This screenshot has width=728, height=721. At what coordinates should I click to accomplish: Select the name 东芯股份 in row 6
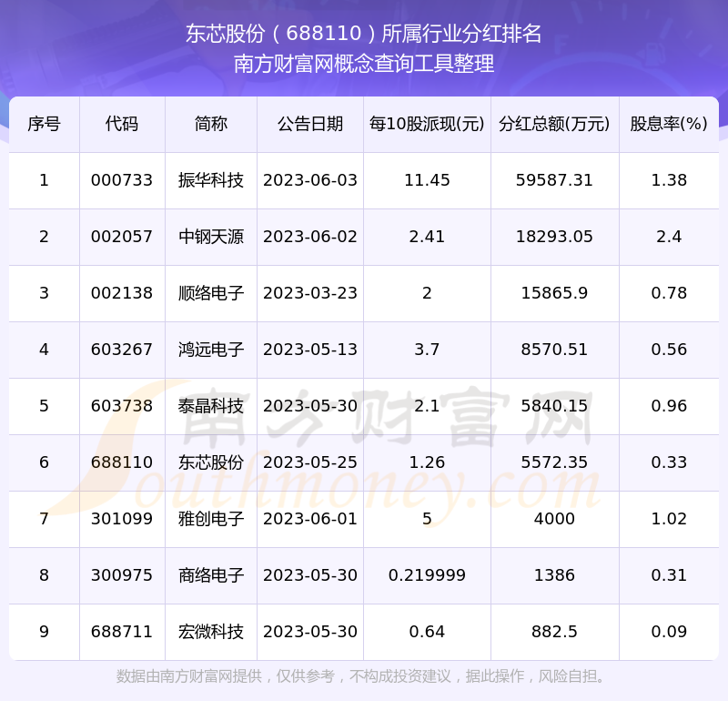pos(211,462)
